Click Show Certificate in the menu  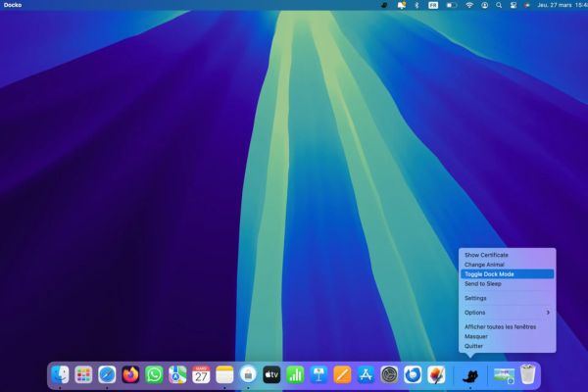tap(486, 255)
